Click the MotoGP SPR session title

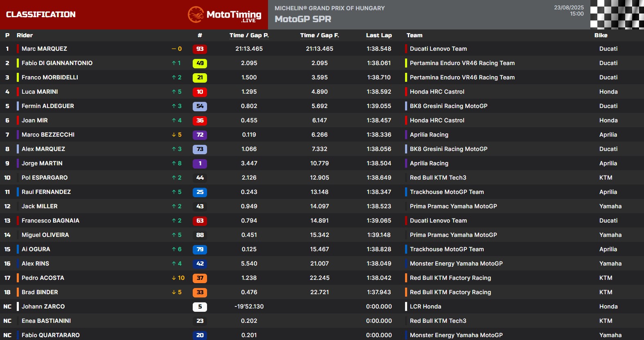pos(303,19)
